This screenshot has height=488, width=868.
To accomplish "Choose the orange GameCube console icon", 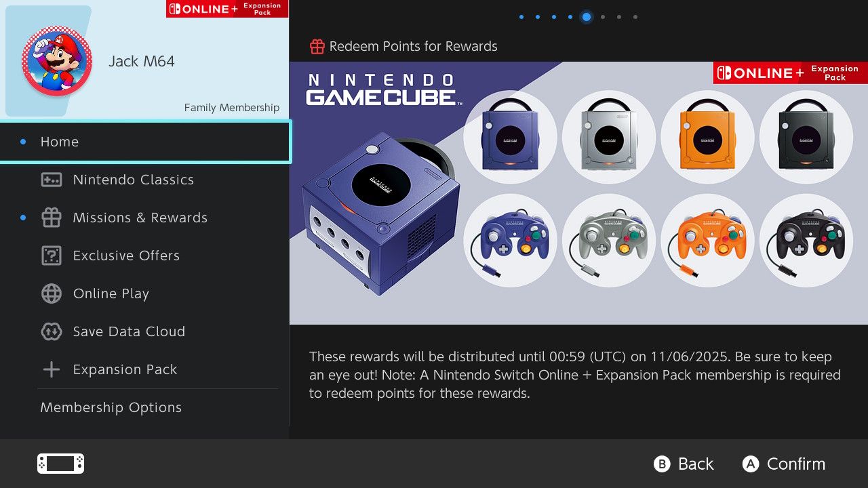I will pos(707,137).
